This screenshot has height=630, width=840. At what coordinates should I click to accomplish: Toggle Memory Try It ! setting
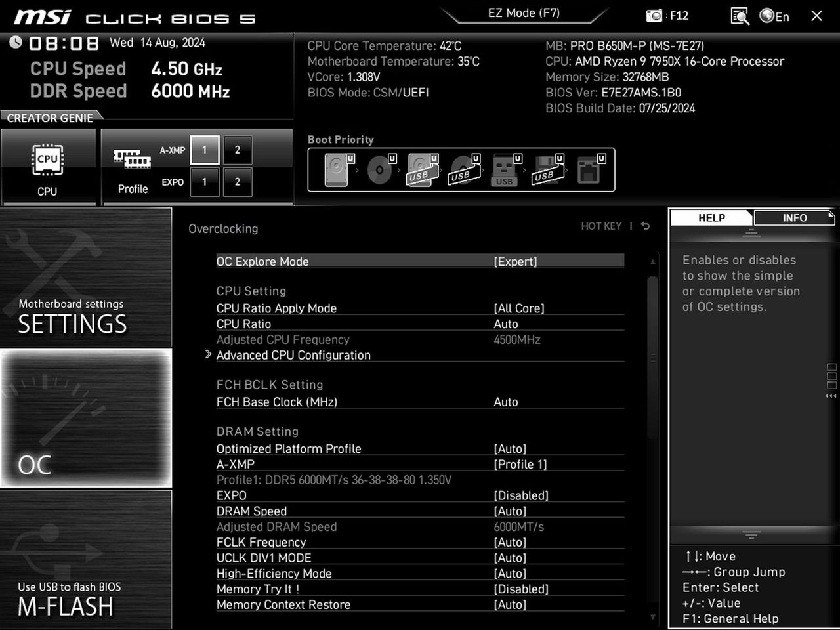[x=420, y=589]
